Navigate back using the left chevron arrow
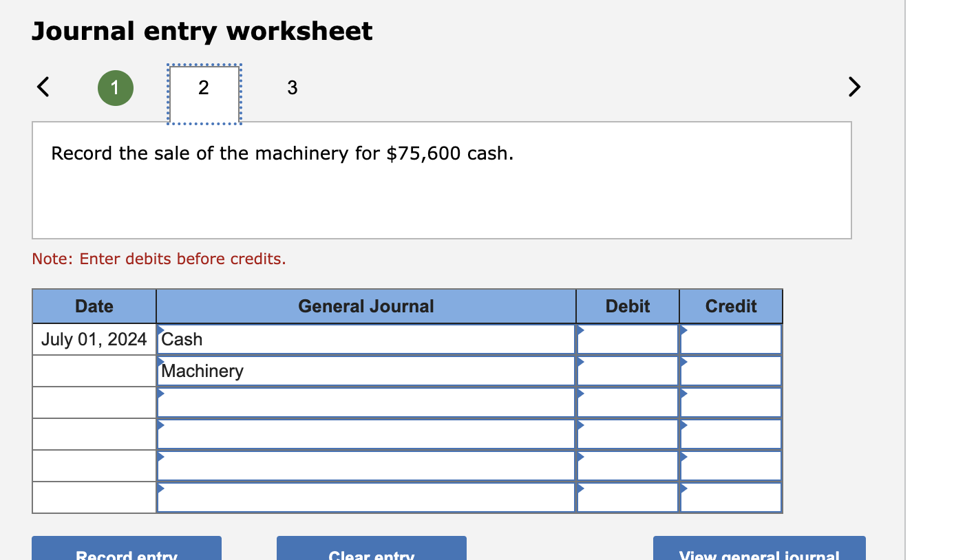Screen dimensions: 965x560 click(x=43, y=87)
